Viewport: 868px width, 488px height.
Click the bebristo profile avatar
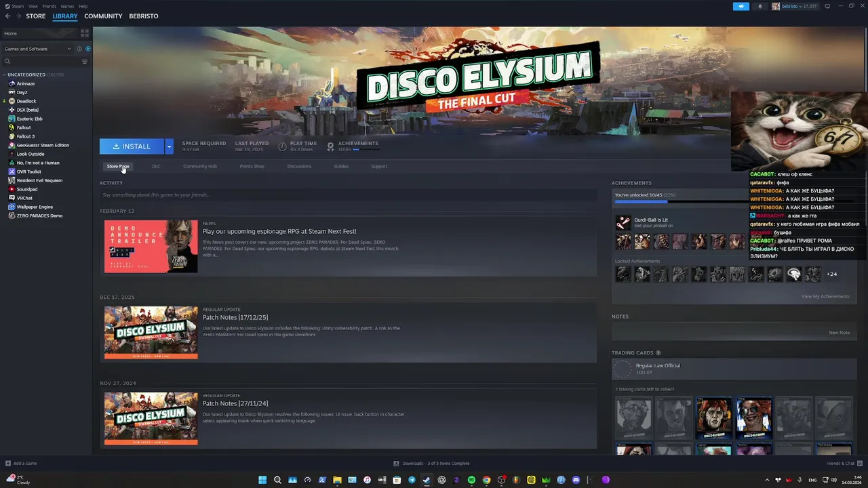pos(776,6)
